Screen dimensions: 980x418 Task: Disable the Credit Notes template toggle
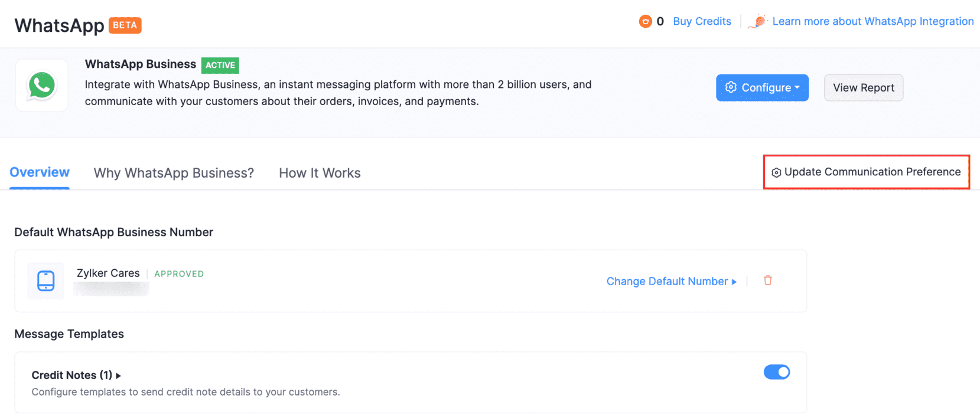[x=776, y=372]
